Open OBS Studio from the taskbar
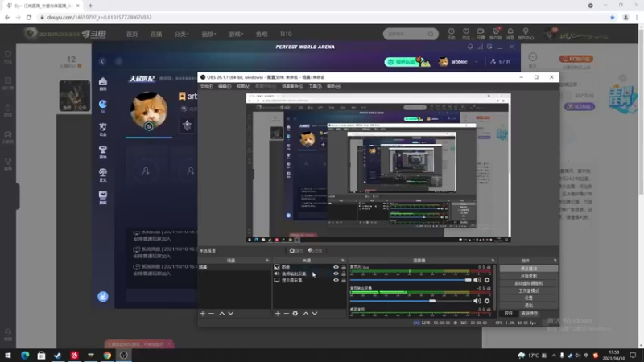This screenshot has height=362, width=644. click(124, 355)
